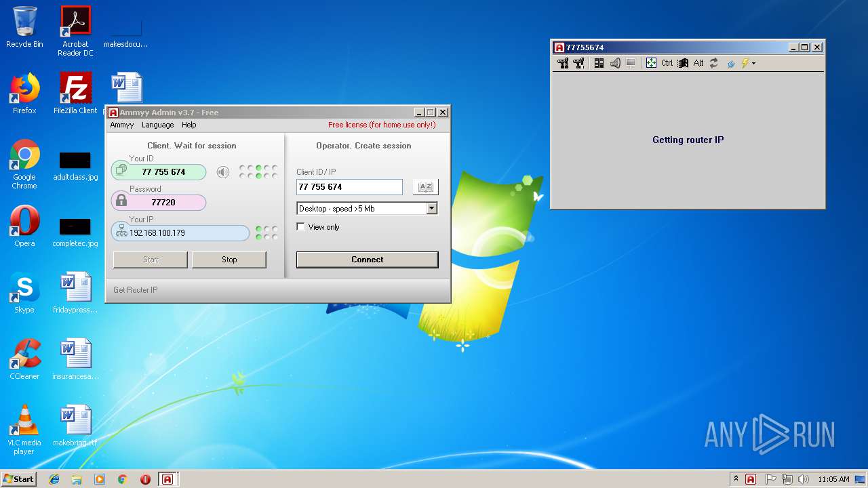Click the computers icon in Your ID field
Image resolution: width=868 pixels, height=488 pixels.
click(121, 169)
